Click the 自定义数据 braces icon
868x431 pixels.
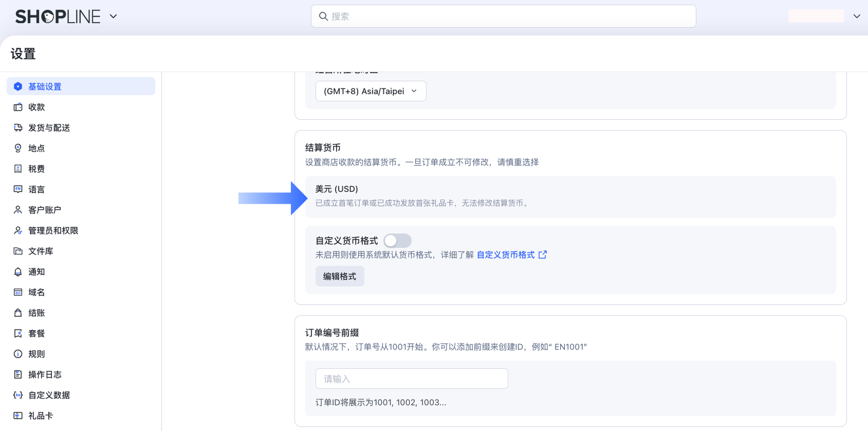(x=18, y=395)
